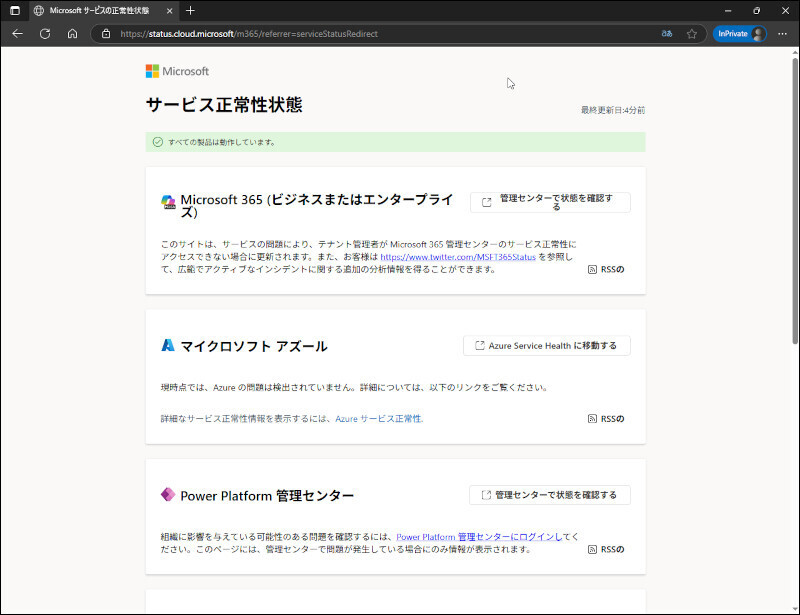Image resolution: width=800 pixels, height=615 pixels.
Task: Open RSS feed in Microsoft 365 card
Action: tap(606, 269)
